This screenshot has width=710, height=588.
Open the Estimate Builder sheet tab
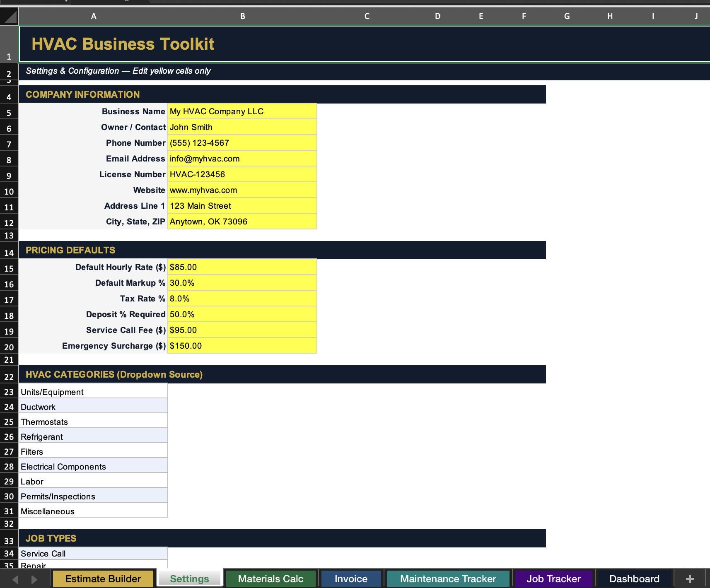(x=103, y=579)
